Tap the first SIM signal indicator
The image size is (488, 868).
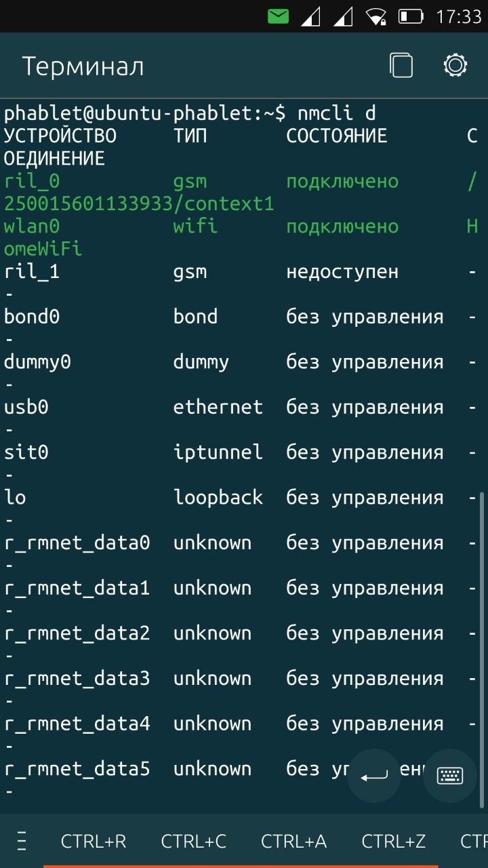(x=310, y=16)
